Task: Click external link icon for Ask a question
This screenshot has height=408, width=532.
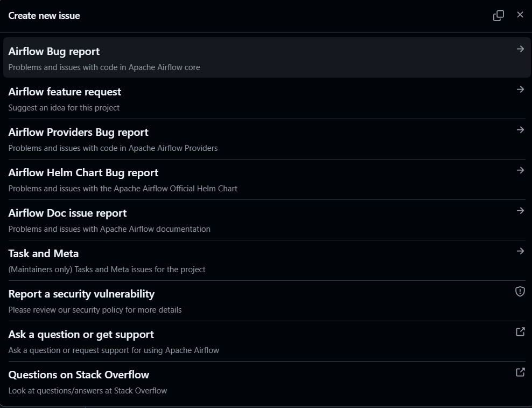Action: coord(520,332)
